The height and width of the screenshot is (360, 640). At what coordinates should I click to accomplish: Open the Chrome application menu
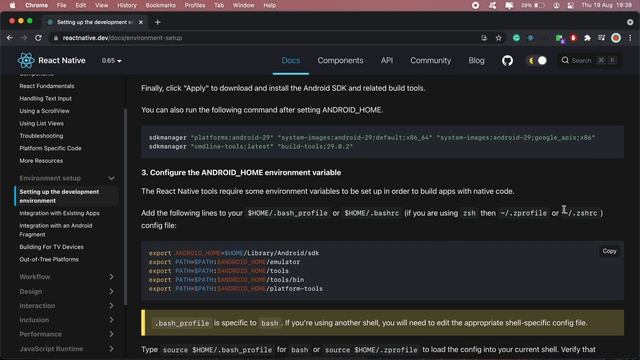point(36,5)
